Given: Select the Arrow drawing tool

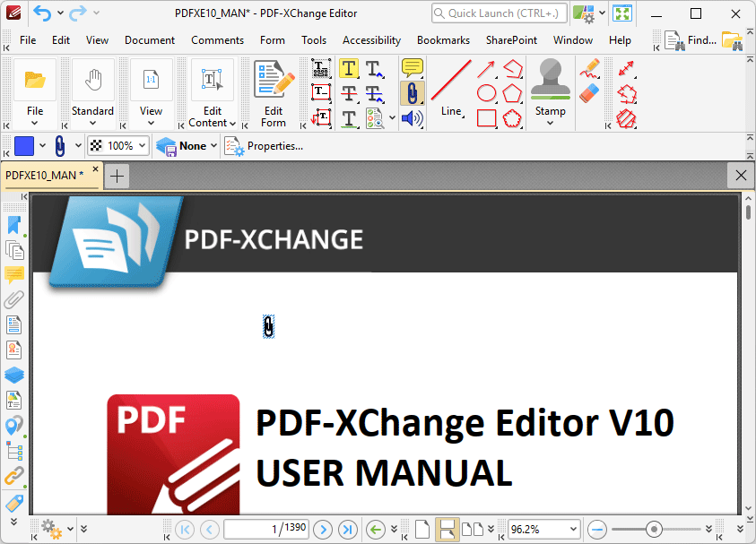Looking at the screenshot, I should [486, 68].
